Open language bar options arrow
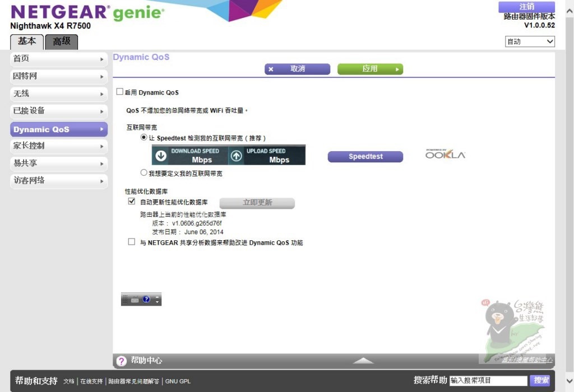The image size is (574, 392). click(158, 302)
